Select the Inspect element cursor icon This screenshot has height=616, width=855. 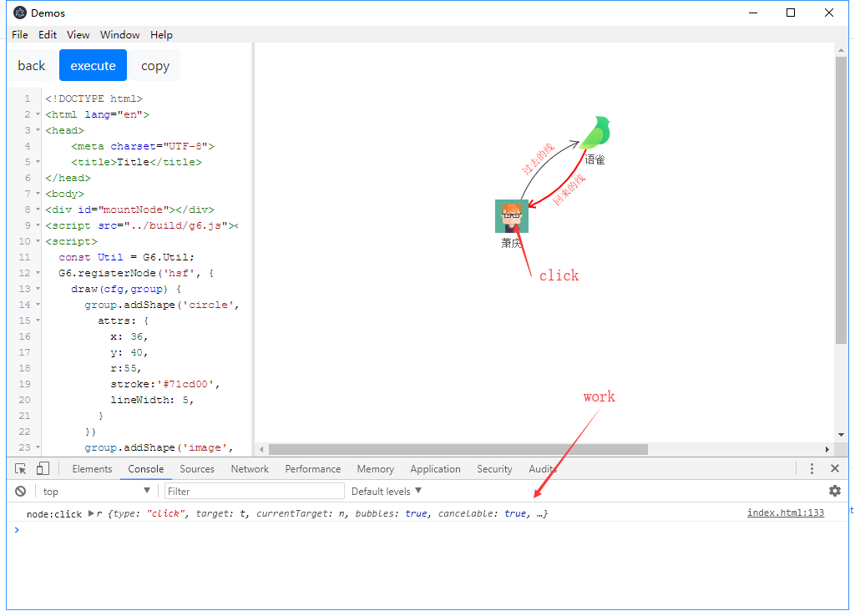18,468
